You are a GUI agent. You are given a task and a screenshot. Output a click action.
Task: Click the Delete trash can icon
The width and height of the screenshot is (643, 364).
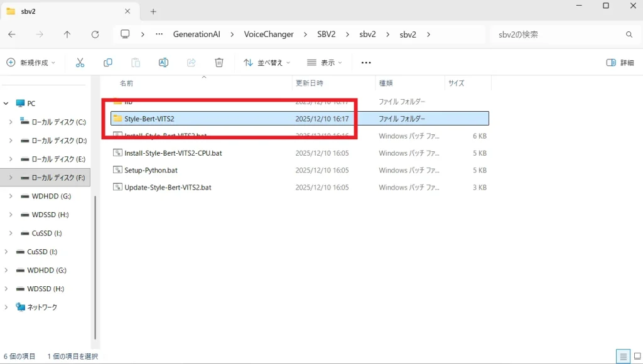point(219,63)
